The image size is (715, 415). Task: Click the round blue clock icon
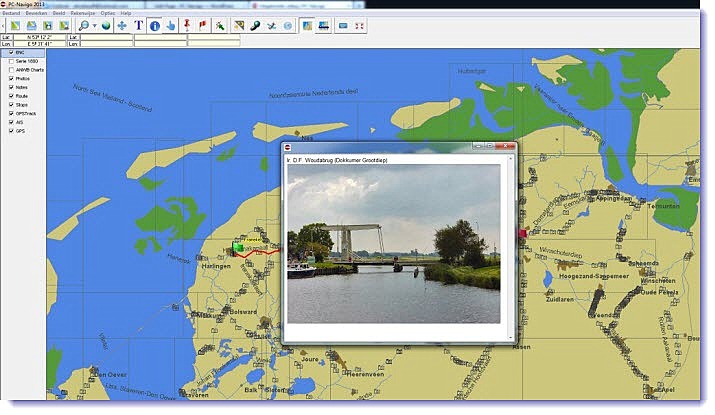coord(288,26)
